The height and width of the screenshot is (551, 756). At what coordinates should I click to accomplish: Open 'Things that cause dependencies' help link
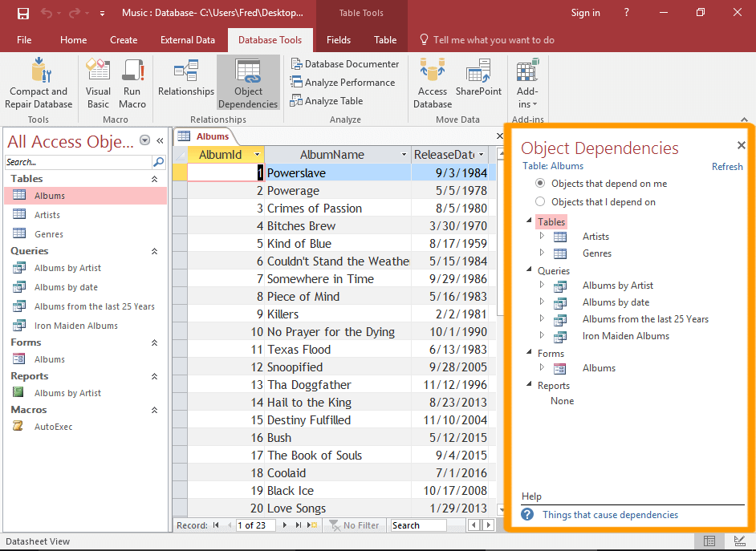[610, 515]
